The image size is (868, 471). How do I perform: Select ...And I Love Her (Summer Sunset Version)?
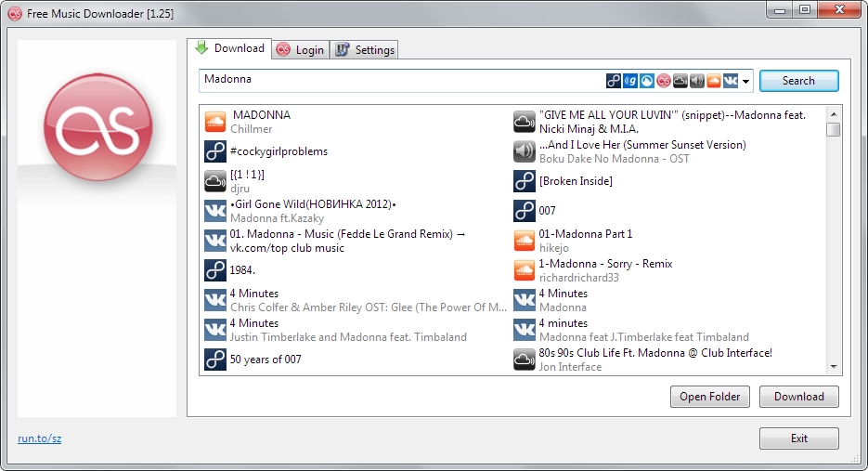pyautogui.click(x=642, y=145)
